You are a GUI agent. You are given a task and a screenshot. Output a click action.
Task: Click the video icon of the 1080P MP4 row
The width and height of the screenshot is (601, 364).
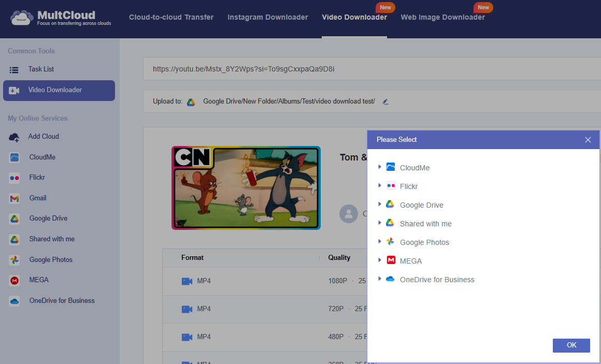pos(187,281)
